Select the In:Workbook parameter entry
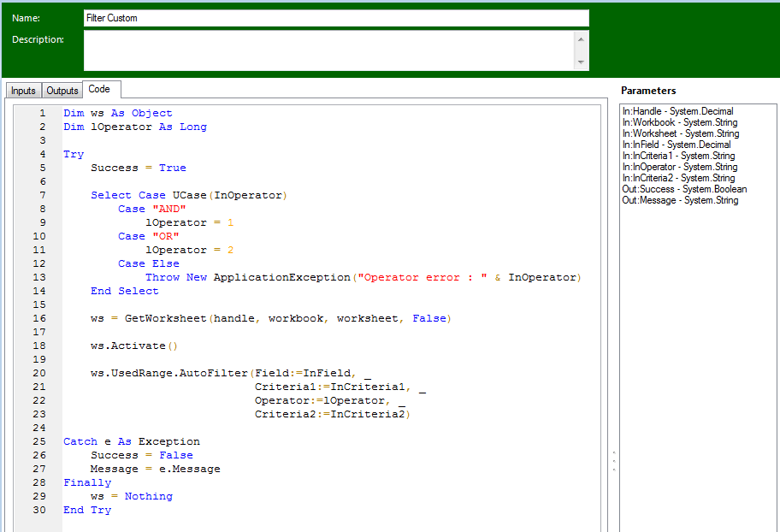 681,122
